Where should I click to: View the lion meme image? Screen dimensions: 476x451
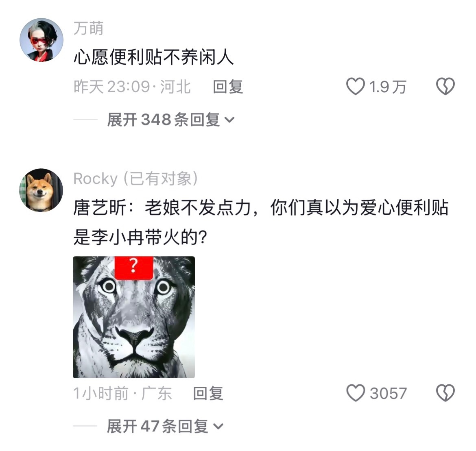[134, 317]
